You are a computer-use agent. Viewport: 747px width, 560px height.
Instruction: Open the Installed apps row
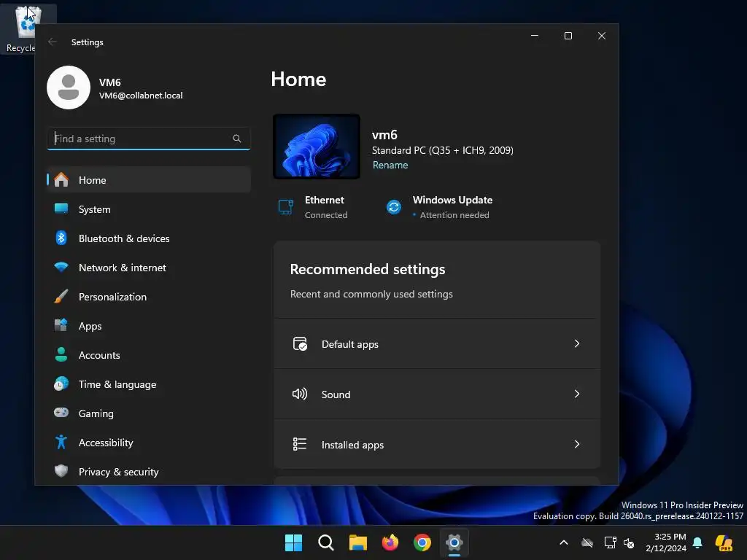[437, 444]
